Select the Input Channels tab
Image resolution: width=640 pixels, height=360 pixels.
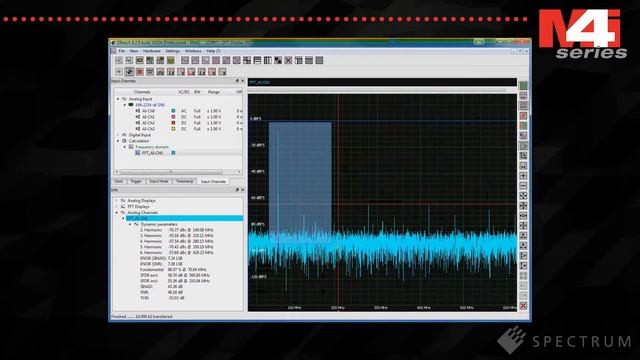tap(213, 181)
